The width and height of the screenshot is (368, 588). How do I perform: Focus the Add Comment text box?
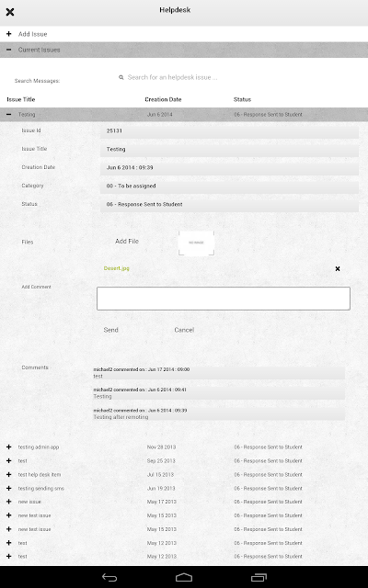pos(224,299)
